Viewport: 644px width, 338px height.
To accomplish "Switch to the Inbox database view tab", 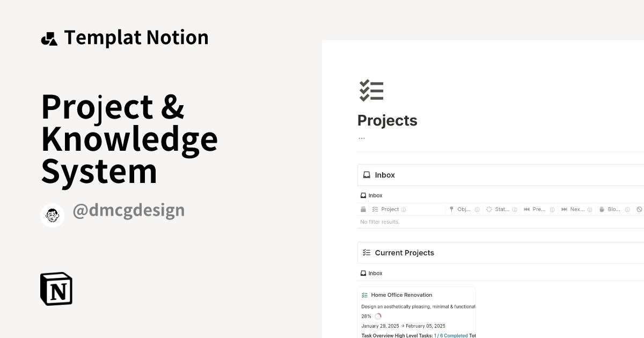I will click(x=371, y=195).
